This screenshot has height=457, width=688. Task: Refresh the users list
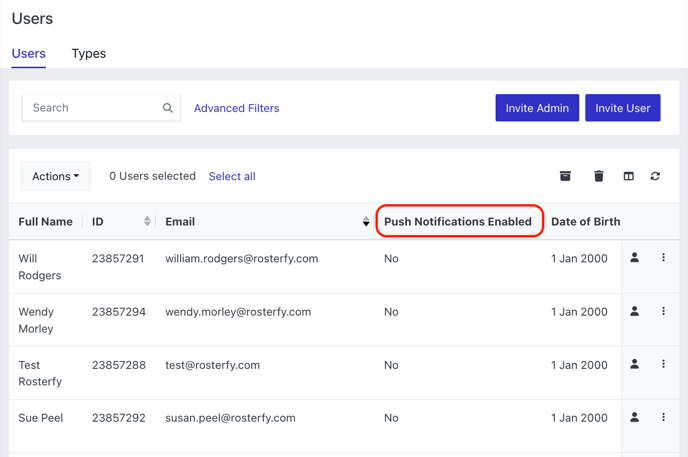[x=655, y=176]
